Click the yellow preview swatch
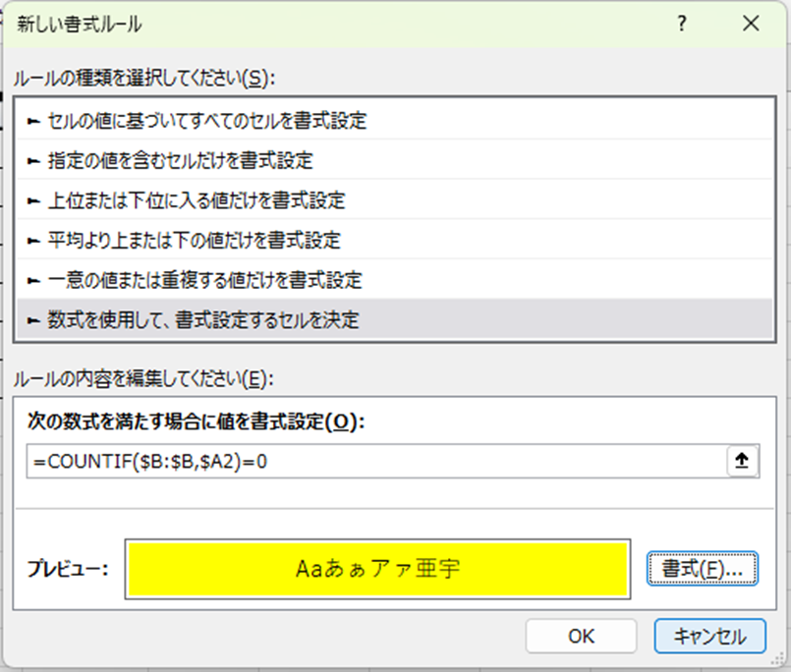The image size is (791, 672). click(377, 568)
